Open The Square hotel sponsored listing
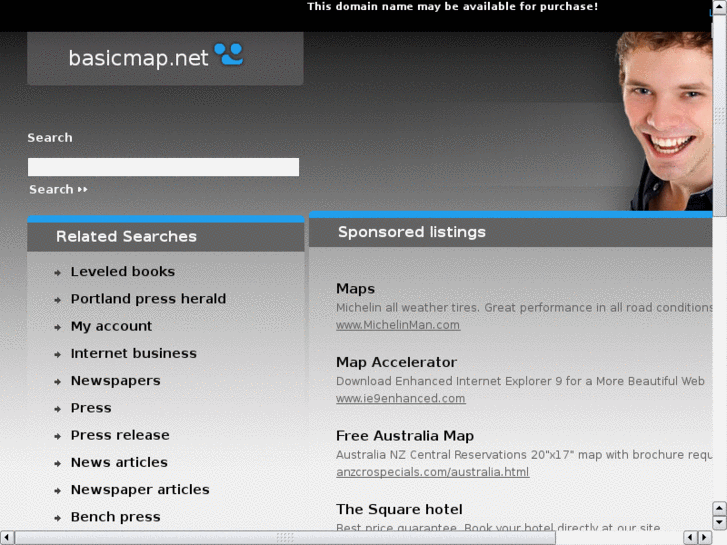 tap(399, 509)
